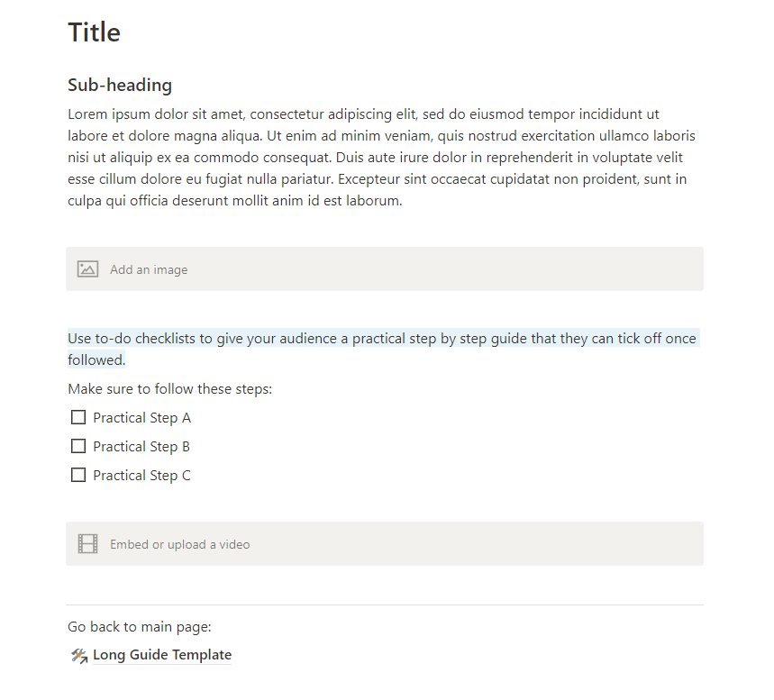774x700 pixels.
Task: Check the Practical Step A checkbox
Action: pos(78,417)
